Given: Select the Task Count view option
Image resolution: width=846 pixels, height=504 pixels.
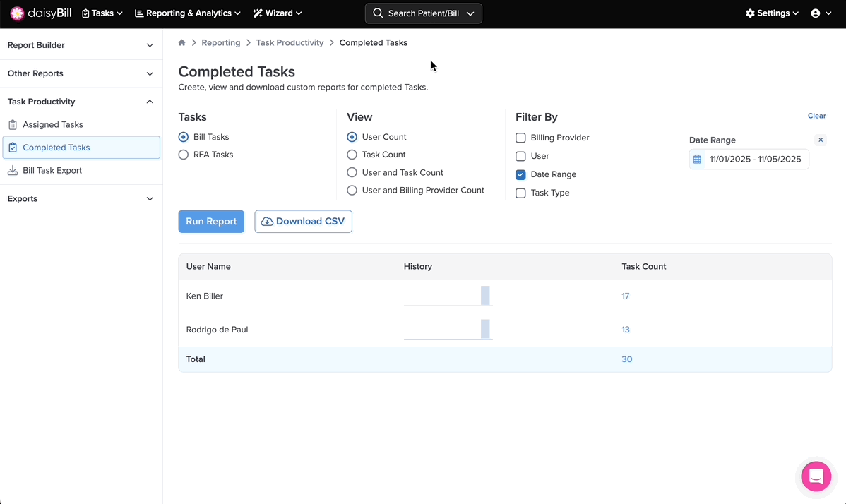Looking at the screenshot, I should point(352,155).
